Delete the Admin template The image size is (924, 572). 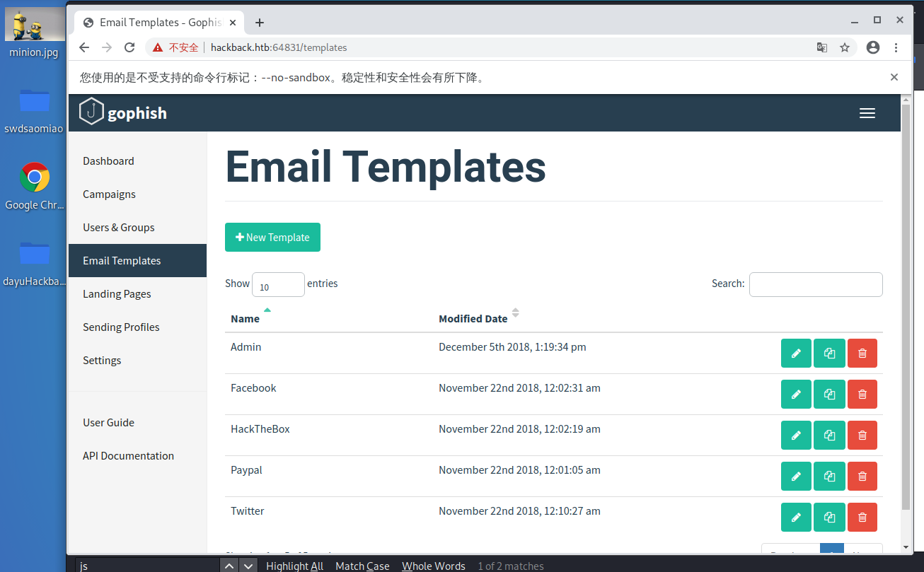click(862, 354)
